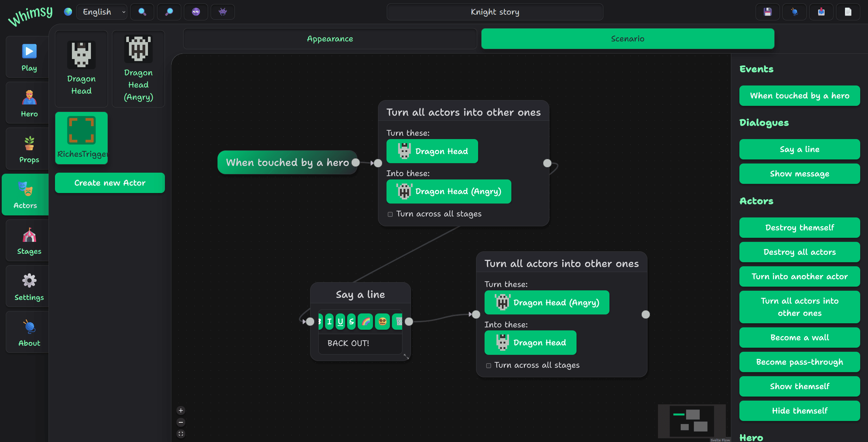
Task: Select Dragon Head (Angry) in the Into these field
Action: coord(449,191)
